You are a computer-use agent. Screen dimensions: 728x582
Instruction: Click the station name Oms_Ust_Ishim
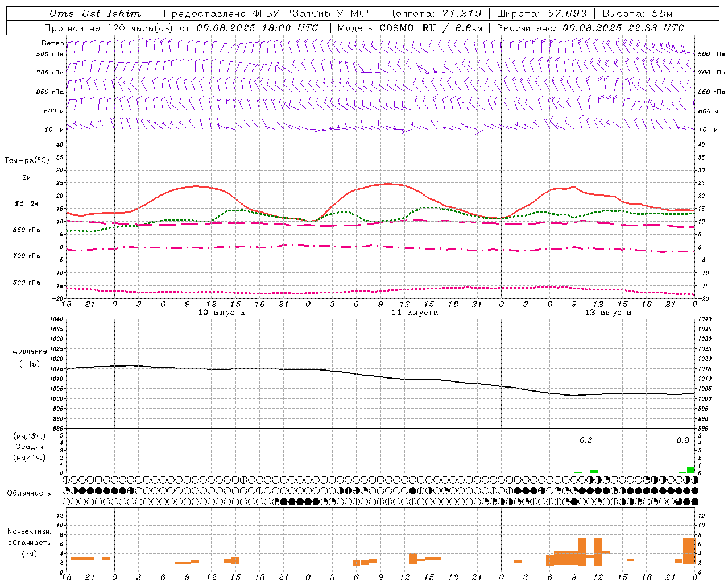[x=95, y=14]
